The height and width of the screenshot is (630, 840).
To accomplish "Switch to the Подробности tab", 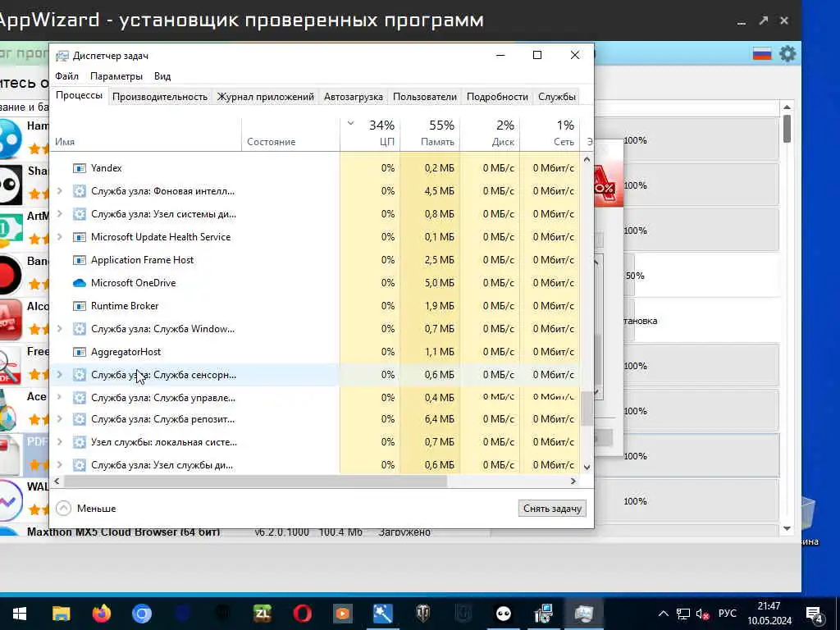I will [x=497, y=97].
